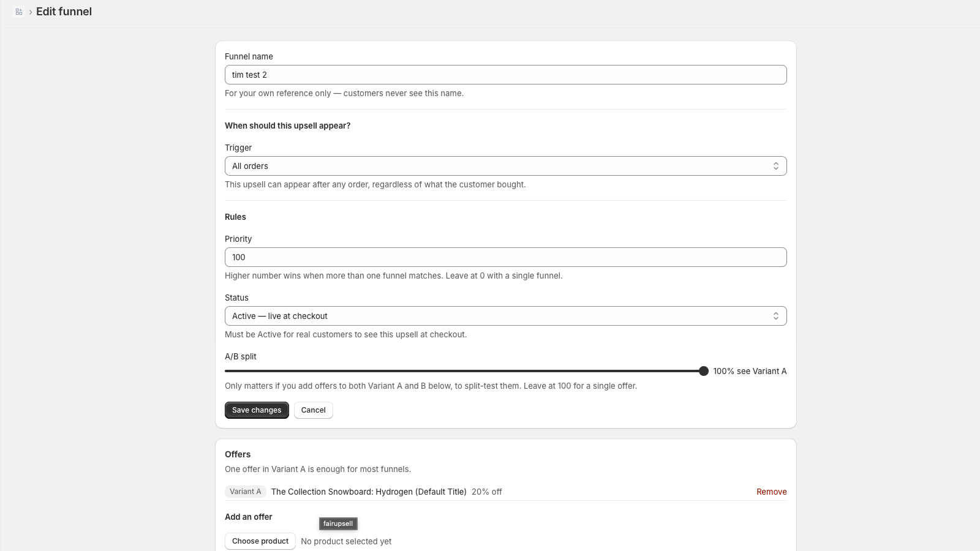This screenshot has height=551, width=980.
Task: Click into the Funnel name field
Action: tap(505, 75)
